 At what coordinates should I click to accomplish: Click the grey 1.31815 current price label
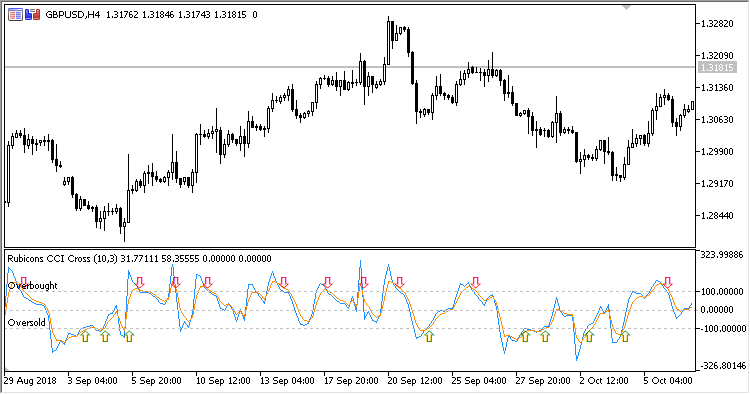716,67
